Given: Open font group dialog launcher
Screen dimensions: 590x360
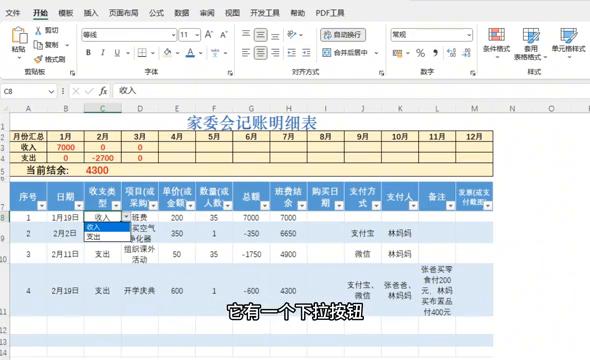Looking at the screenshot, I should coord(230,73).
